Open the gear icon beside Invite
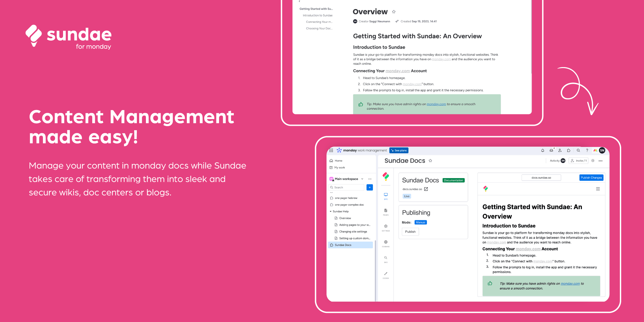644x322 pixels. (593, 161)
